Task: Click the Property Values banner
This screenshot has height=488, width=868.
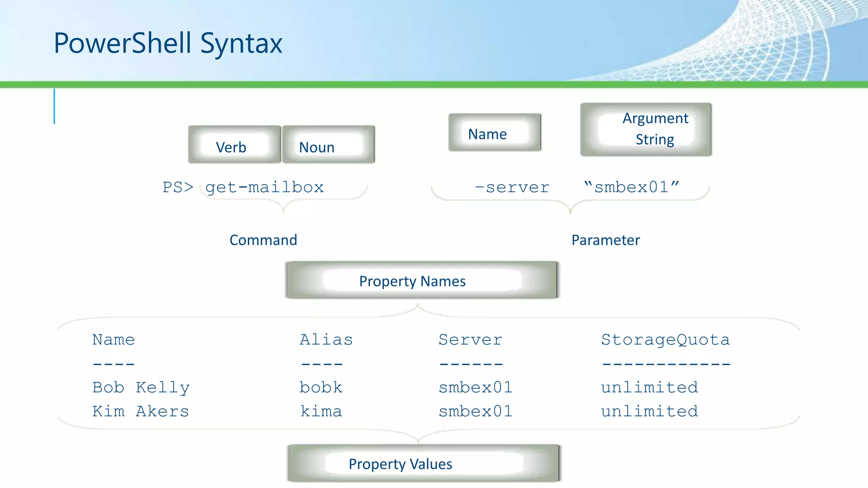Action: coord(423,463)
